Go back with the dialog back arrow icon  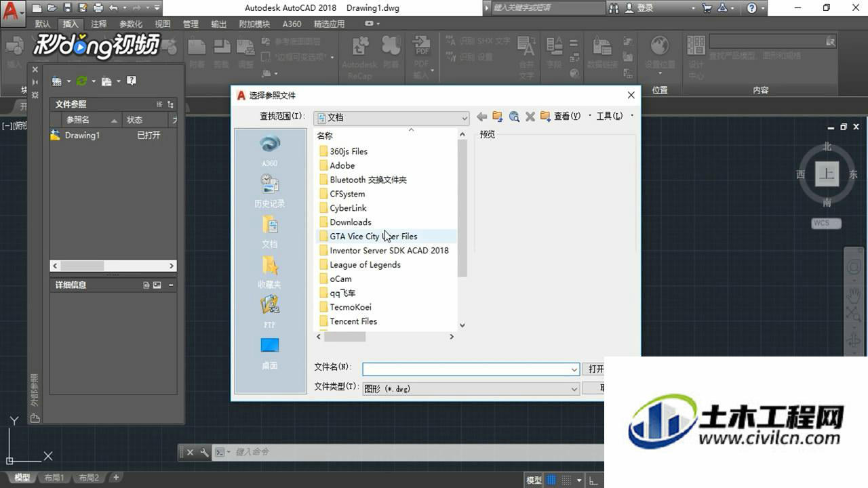[482, 117]
